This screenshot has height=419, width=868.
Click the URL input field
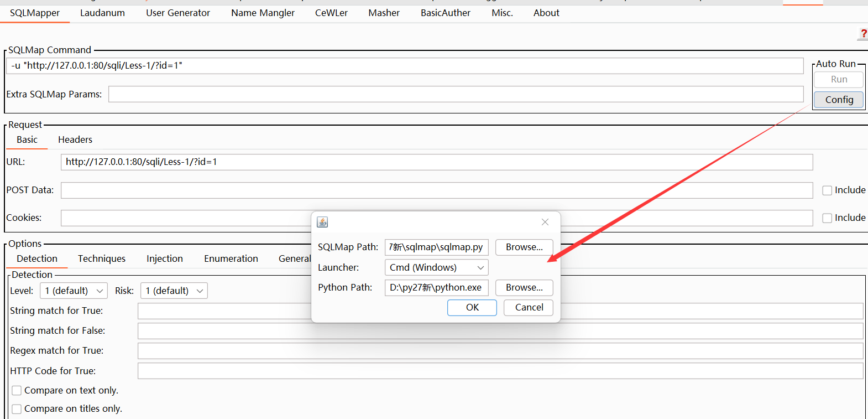coord(437,162)
